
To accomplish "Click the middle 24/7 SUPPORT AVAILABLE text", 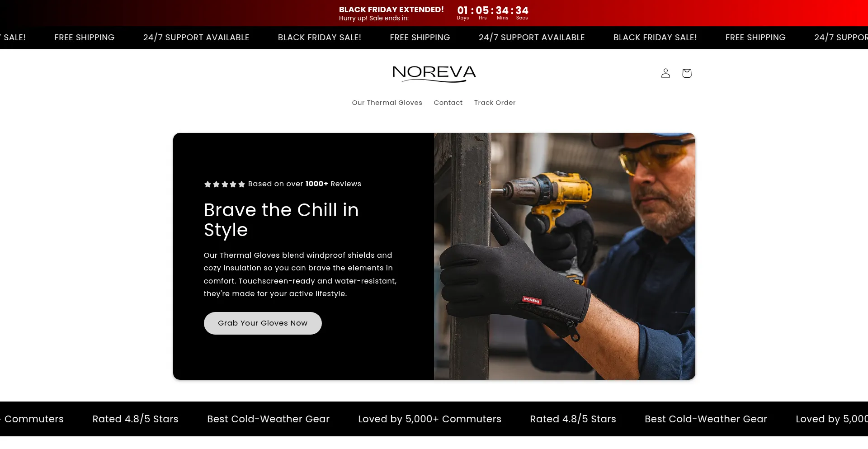I will point(532,38).
